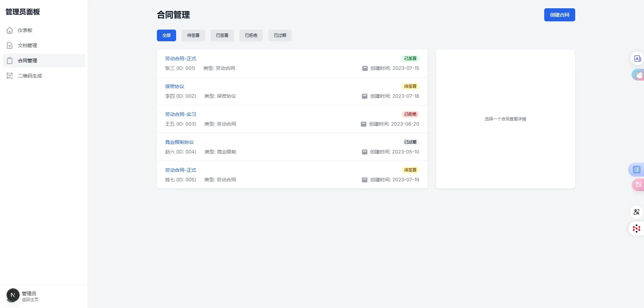Screen dimensions: 644x308
Task: Click 类型: 竞业限制 text
Action: click(220, 152)
